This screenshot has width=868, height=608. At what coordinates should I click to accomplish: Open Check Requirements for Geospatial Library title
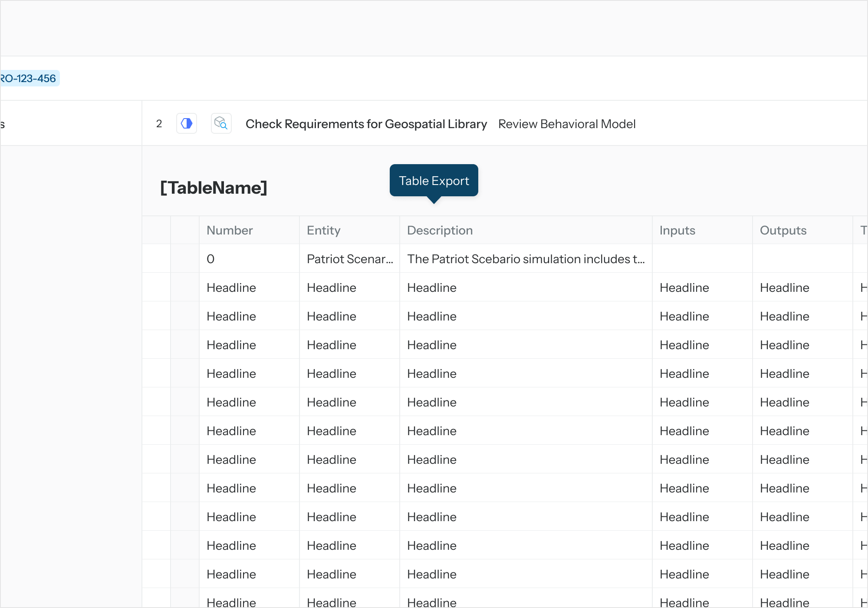(366, 124)
